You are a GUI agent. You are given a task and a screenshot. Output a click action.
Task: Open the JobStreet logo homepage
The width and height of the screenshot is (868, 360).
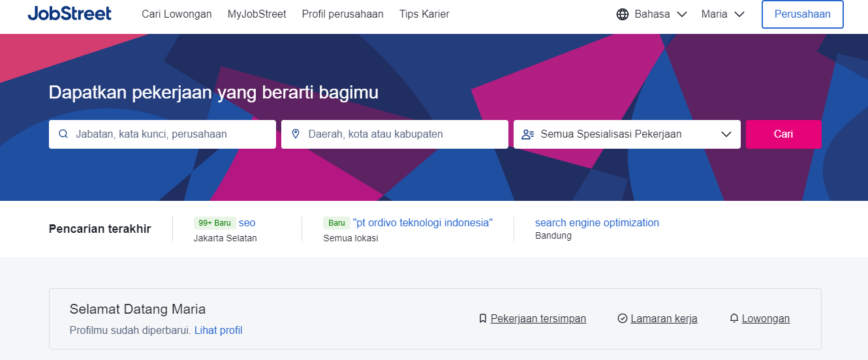[x=70, y=14]
